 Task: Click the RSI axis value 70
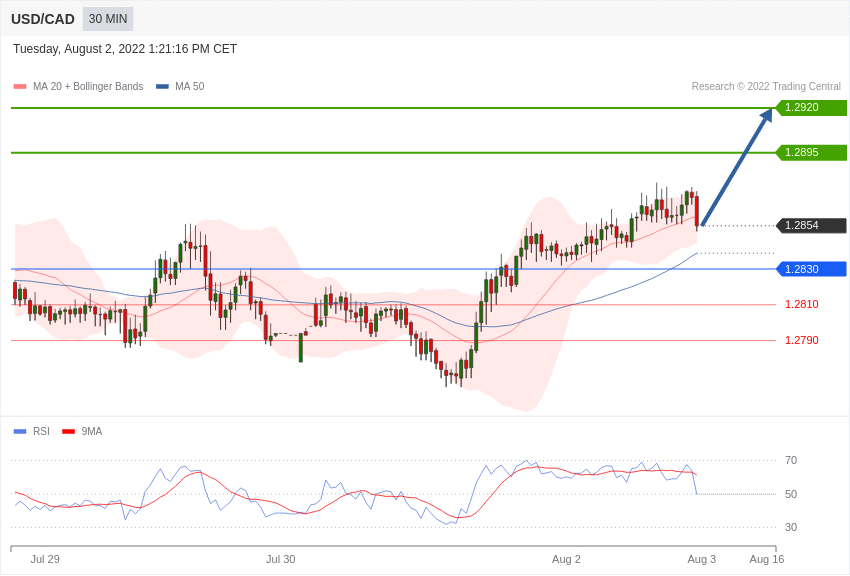click(791, 461)
